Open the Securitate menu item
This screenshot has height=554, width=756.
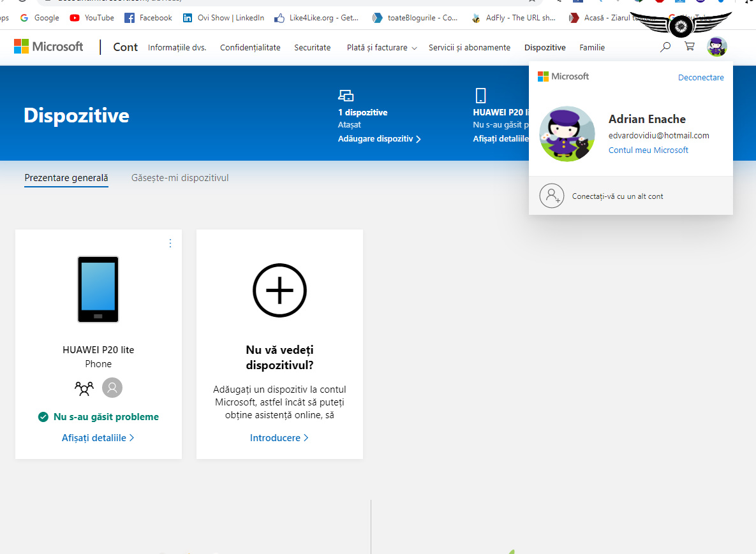point(313,47)
